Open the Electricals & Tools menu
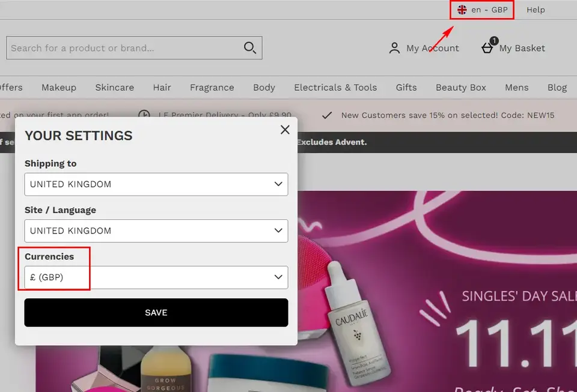Image resolution: width=577 pixels, height=392 pixels. click(335, 88)
